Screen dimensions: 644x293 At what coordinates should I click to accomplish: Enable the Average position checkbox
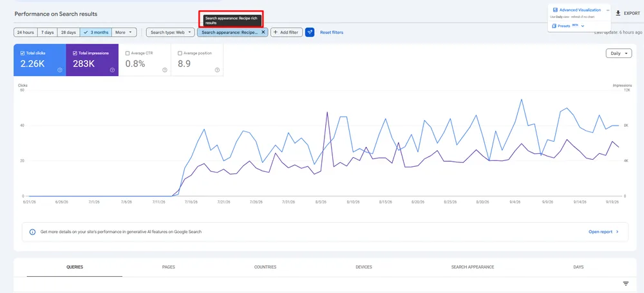[x=180, y=53]
